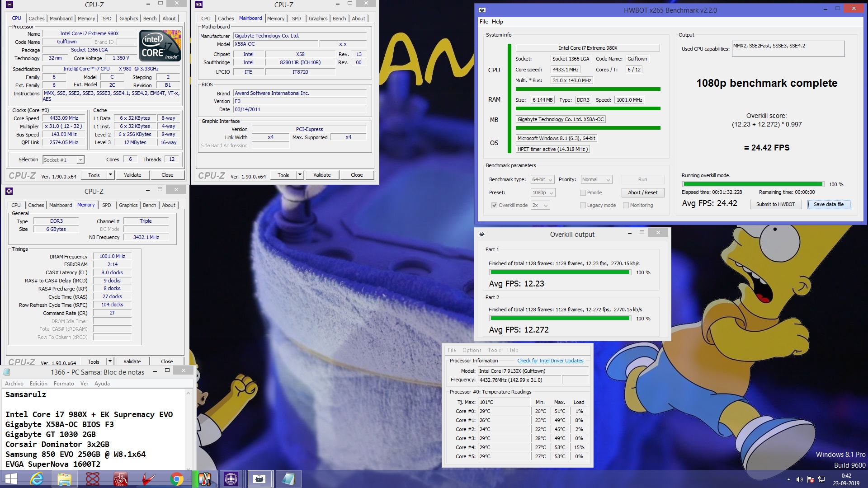The width and height of the screenshot is (868, 488).
Task: Expand Tools arrow in CPU-Z CPU window
Action: [110, 175]
